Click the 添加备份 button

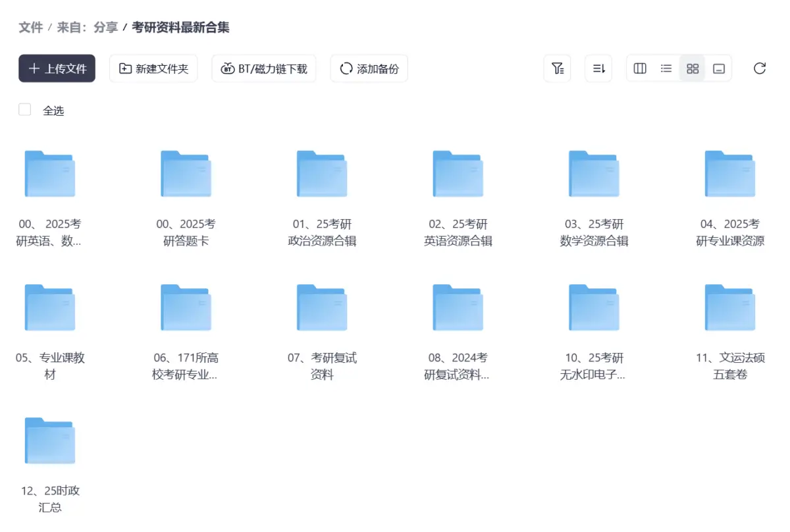(369, 68)
